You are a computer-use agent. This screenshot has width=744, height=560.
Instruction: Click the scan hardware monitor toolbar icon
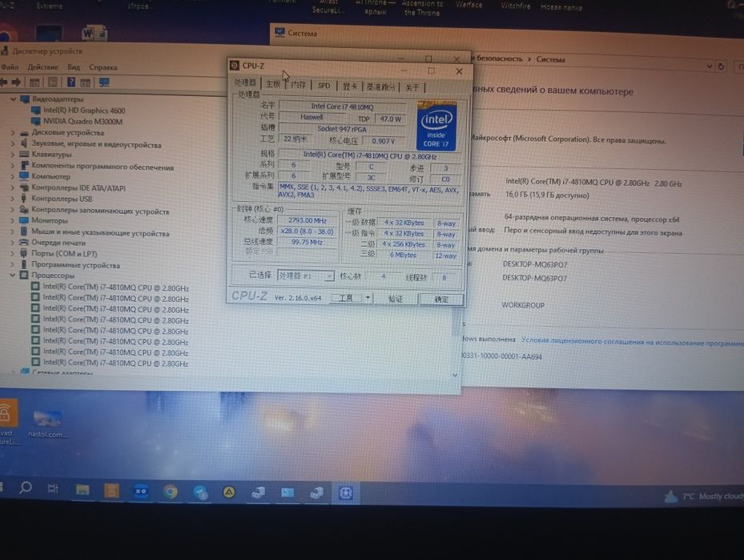coord(104,83)
